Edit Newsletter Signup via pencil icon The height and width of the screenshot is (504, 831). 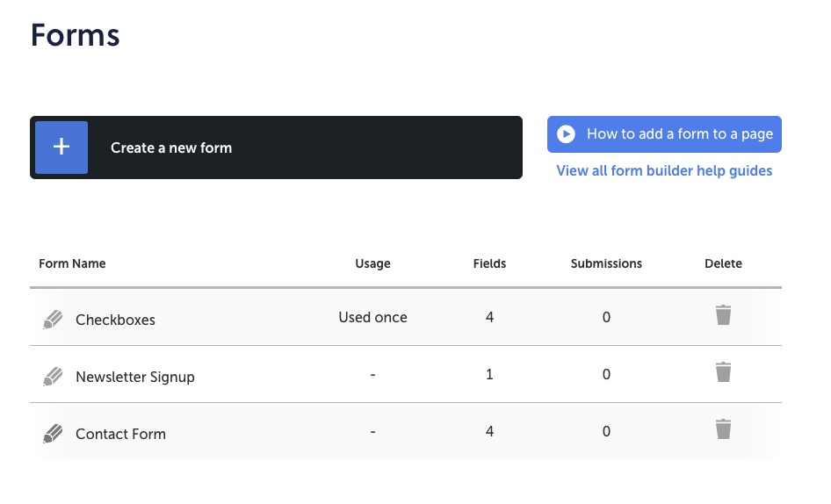pyautogui.click(x=53, y=377)
